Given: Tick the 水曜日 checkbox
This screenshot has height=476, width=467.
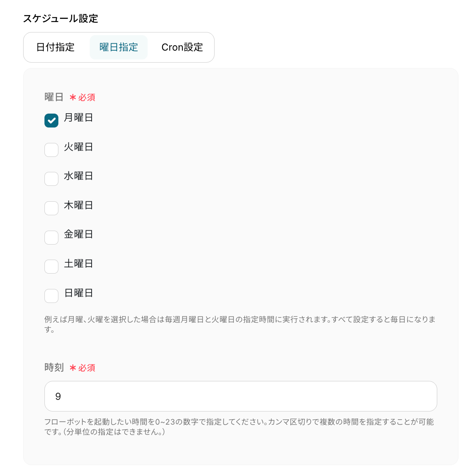Looking at the screenshot, I should point(51,179).
